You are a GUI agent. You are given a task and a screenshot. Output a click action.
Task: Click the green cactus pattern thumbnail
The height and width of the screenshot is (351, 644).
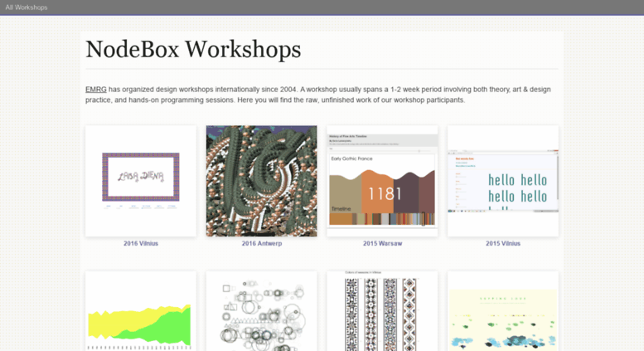coord(262,181)
